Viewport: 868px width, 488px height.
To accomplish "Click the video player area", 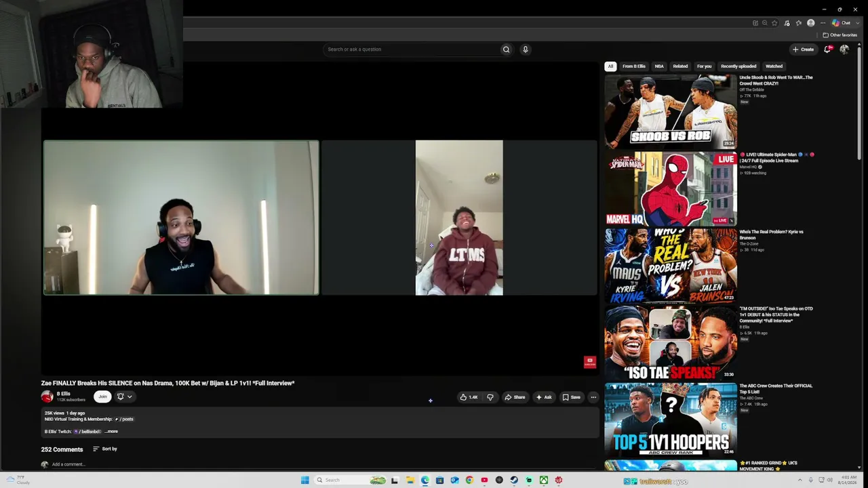I will click(x=319, y=218).
